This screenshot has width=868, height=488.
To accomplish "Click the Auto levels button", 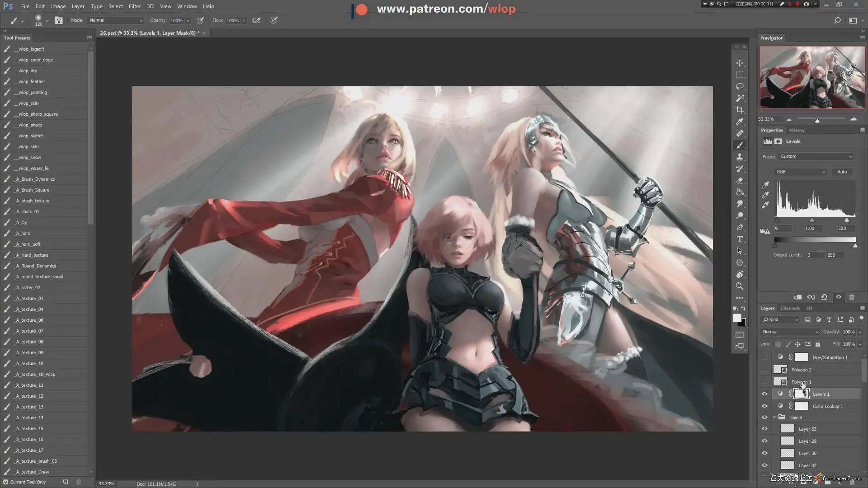I will click(842, 172).
